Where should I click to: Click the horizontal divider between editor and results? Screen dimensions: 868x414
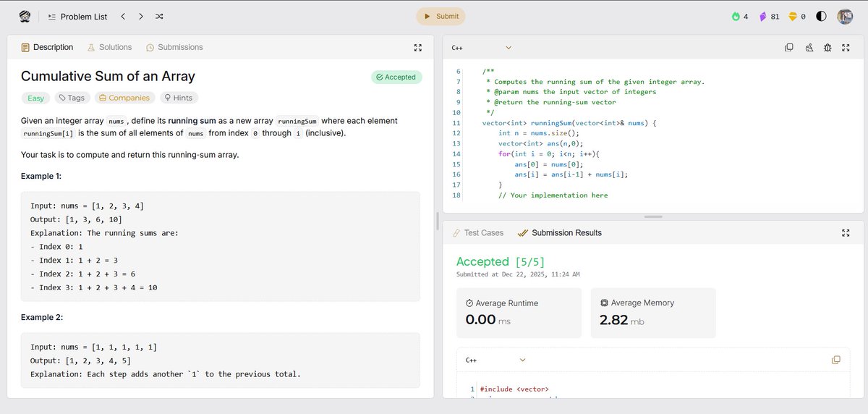pyautogui.click(x=653, y=216)
